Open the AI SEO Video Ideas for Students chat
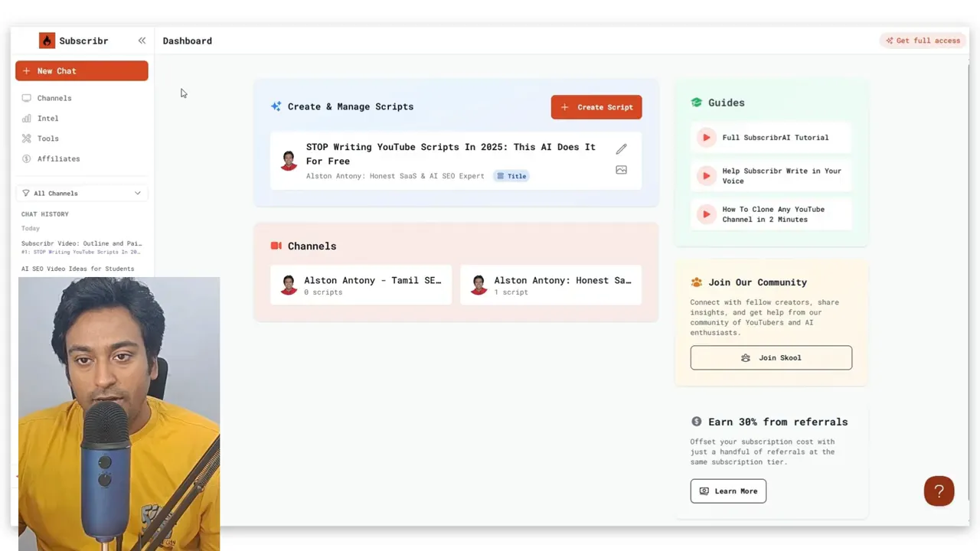The height and width of the screenshot is (551, 980). [x=77, y=269]
